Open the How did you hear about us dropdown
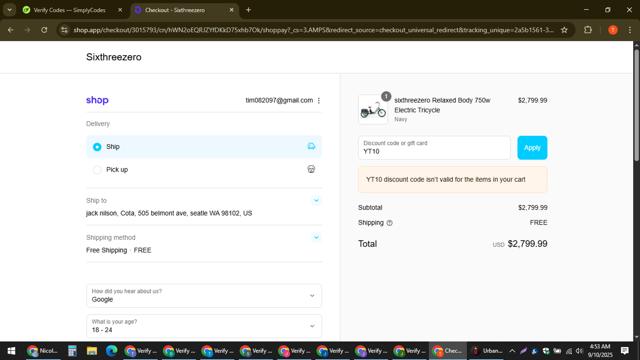Screen dimensions: 640x360 tap(204, 296)
